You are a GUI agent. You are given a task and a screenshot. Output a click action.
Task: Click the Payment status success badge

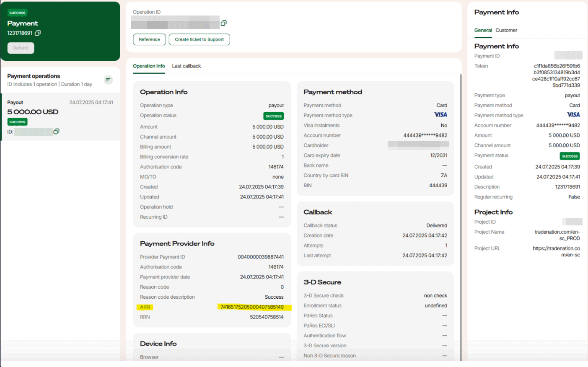pyautogui.click(x=570, y=156)
